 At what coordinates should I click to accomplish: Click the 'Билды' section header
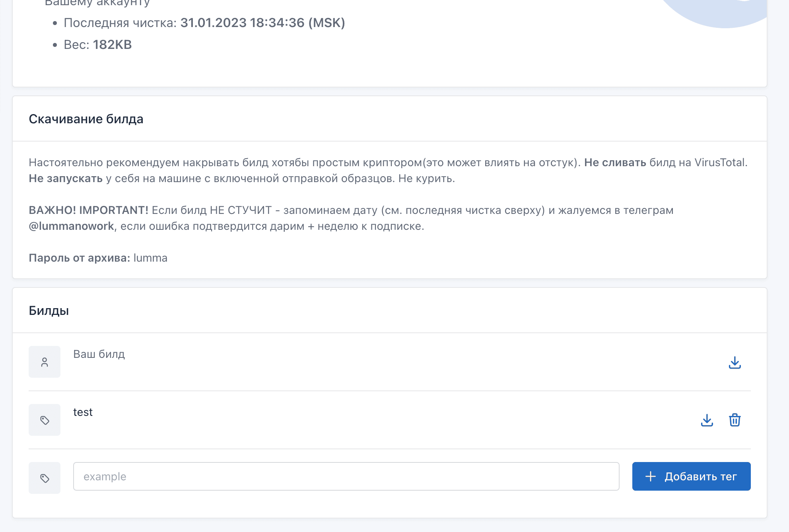click(x=49, y=311)
